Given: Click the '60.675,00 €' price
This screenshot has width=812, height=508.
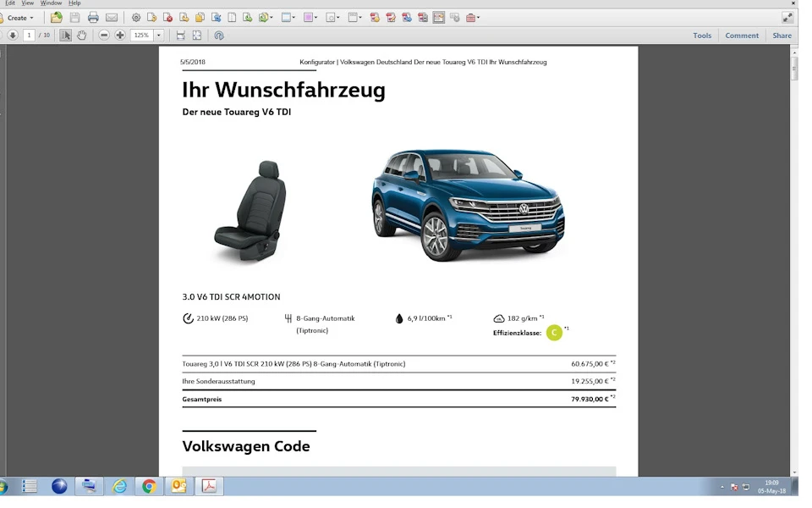Looking at the screenshot, I should point(590,364).
